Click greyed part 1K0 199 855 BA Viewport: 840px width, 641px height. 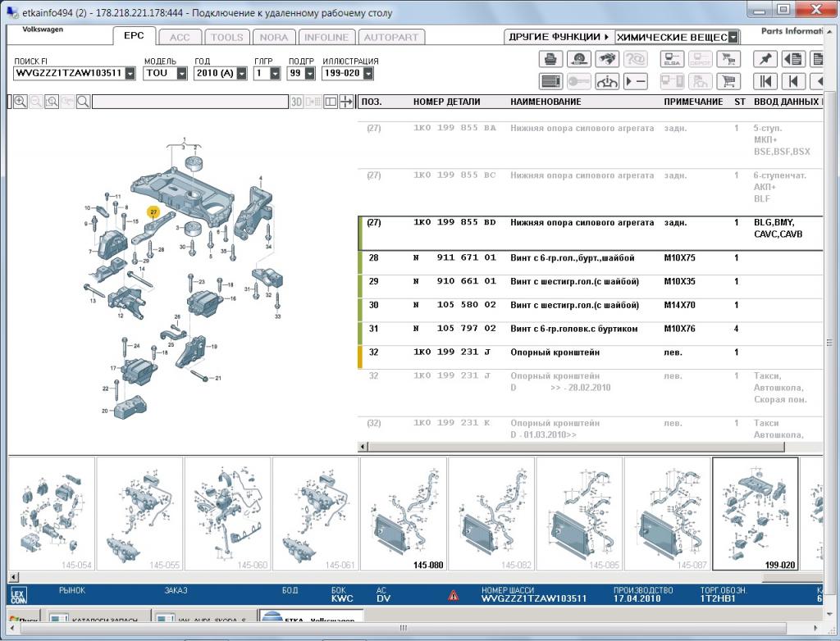(454, 128)
